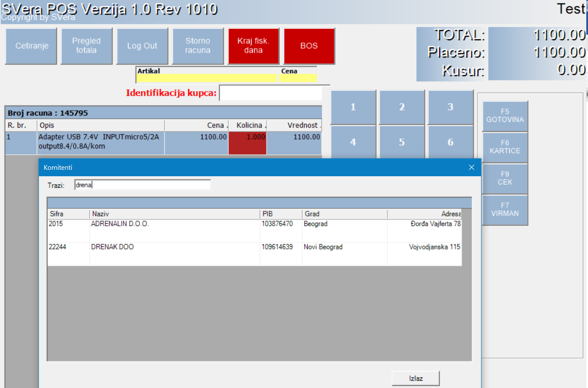
Task: Choose F5 GOTOVINA payment
Action: tap(505, 116)
